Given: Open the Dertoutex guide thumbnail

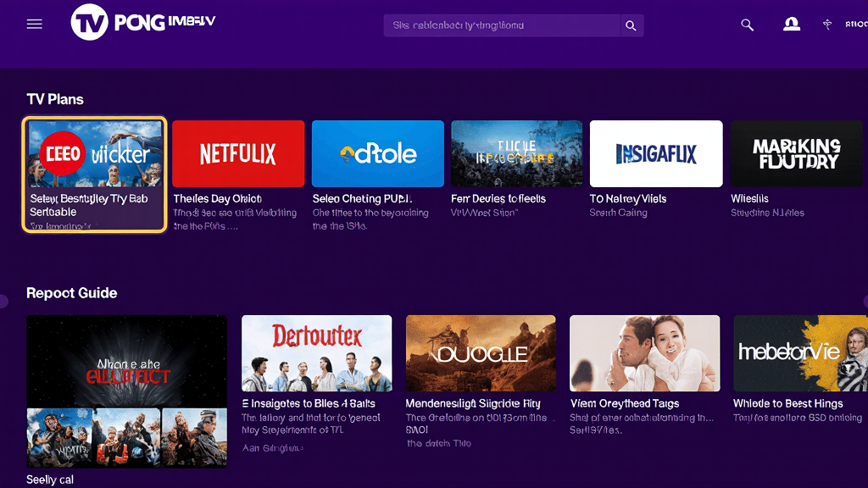Looking at the screenshot, I should (x=316, y=353).
